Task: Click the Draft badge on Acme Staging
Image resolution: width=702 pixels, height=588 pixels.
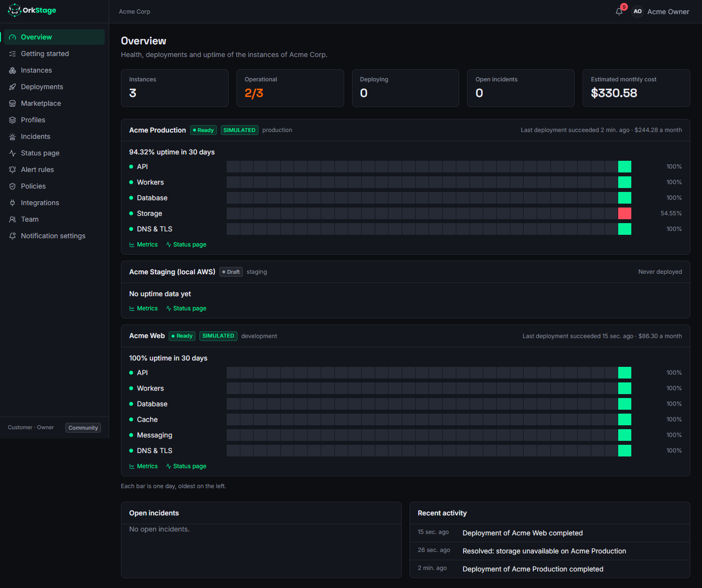Action: (231, 272)
